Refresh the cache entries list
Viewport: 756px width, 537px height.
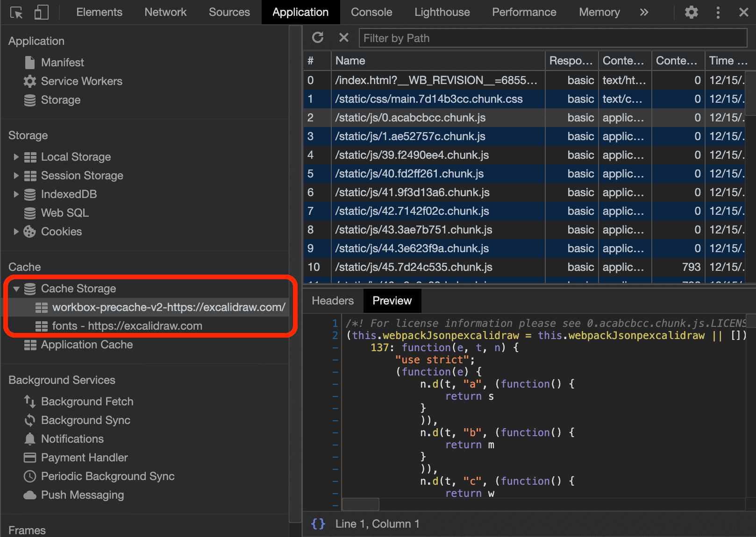click(318, 37)
